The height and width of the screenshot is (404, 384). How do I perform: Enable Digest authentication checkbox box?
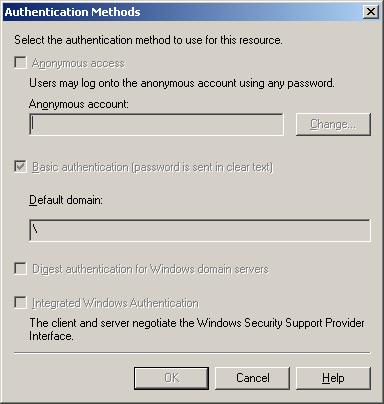tap(20, 268)
